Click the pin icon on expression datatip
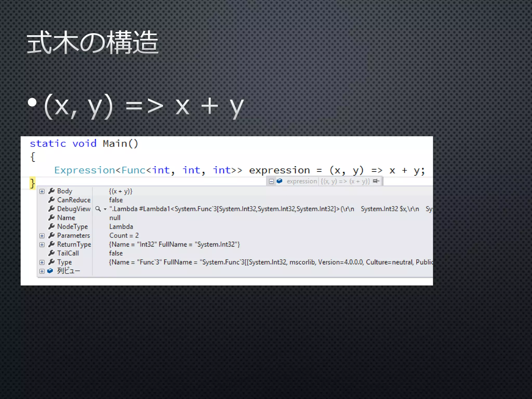This screenshot has width=532, height=399. (x=376, y=181)
